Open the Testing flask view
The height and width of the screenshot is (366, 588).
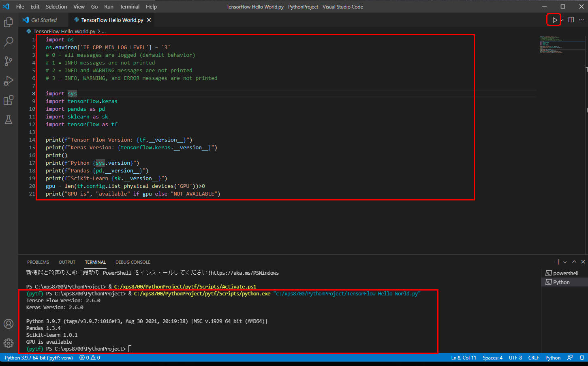pos(9,120)
